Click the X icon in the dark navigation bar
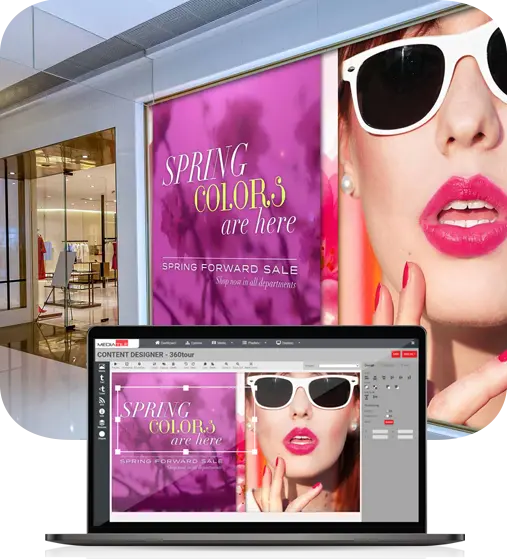Screen dimensions: 507x559 point(413,343)
